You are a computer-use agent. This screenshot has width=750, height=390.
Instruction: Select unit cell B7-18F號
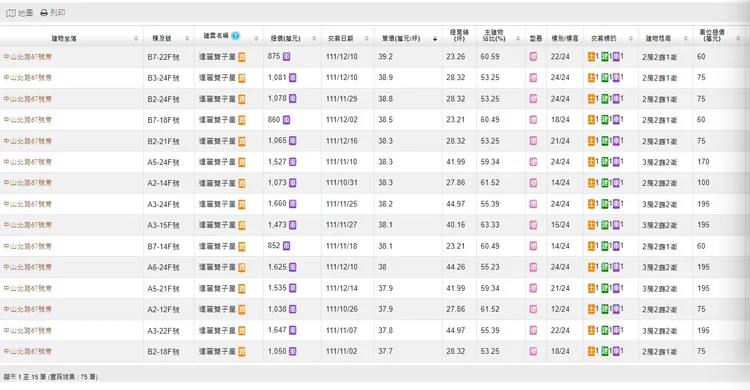(163, 120)
